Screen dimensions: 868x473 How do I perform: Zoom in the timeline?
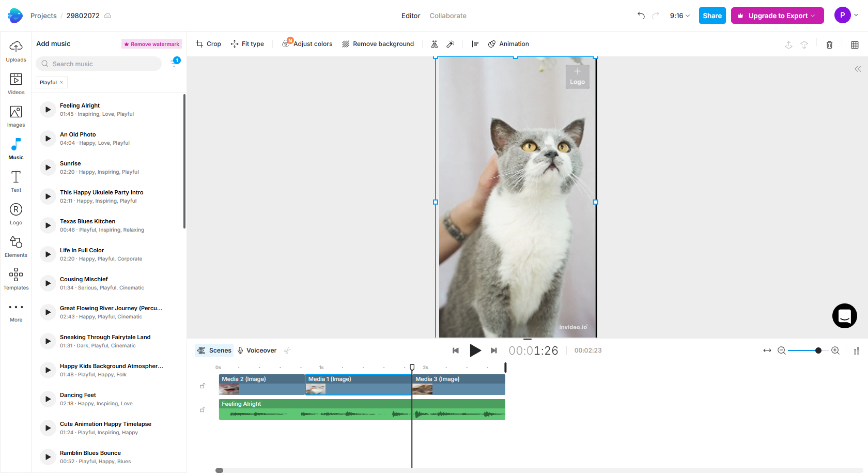tap(835, 350)
